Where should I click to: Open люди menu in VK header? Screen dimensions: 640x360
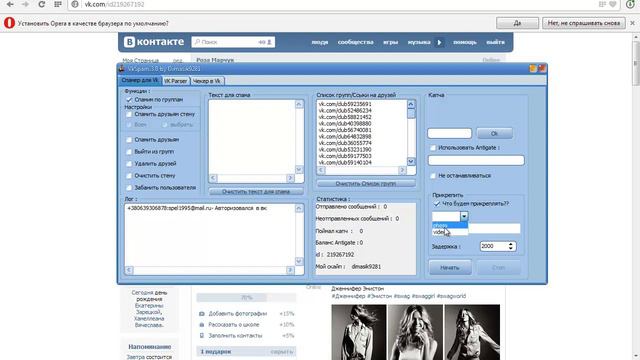[x=320, y=42]
